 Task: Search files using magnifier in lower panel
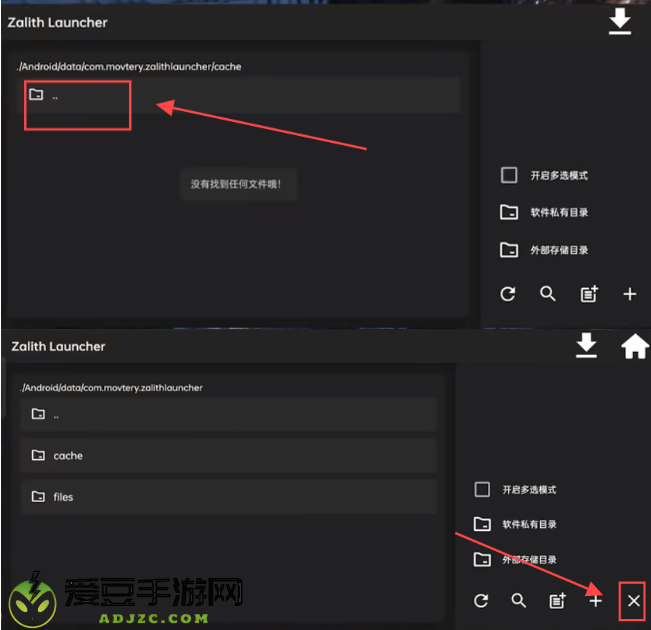coord(519,601)
